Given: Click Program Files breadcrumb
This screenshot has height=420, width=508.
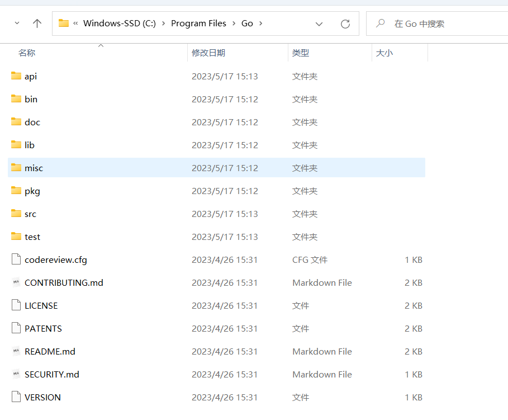Looking at the screenshot, I should [198, 23].
